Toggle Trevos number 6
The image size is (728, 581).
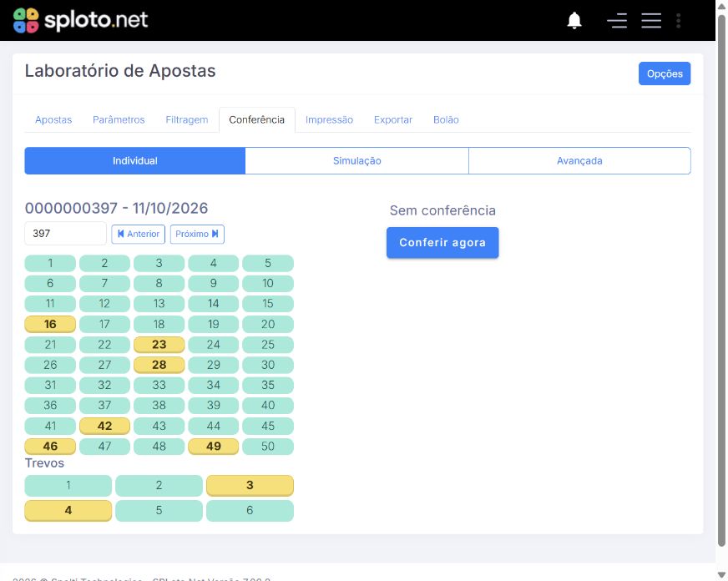(250, 511)
